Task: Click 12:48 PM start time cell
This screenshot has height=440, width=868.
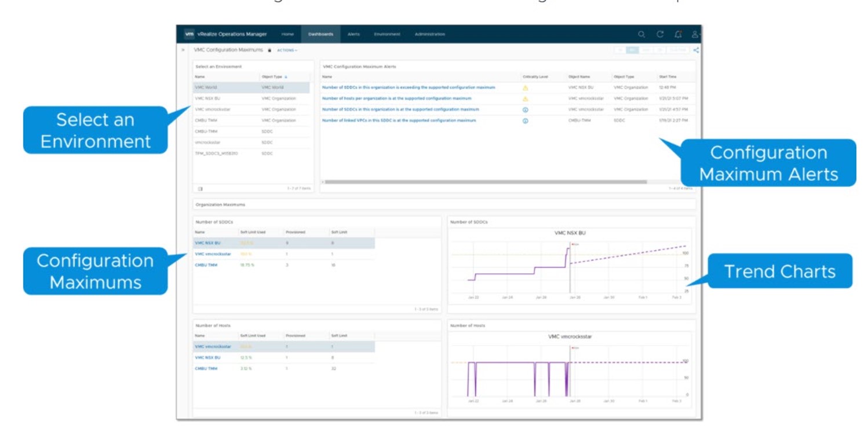Action: (668, 87)
